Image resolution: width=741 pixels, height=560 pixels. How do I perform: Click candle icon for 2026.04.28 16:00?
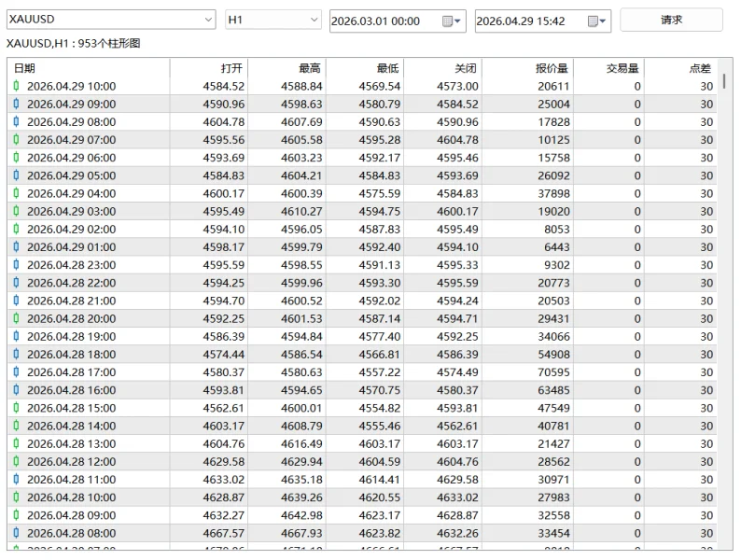16,390
